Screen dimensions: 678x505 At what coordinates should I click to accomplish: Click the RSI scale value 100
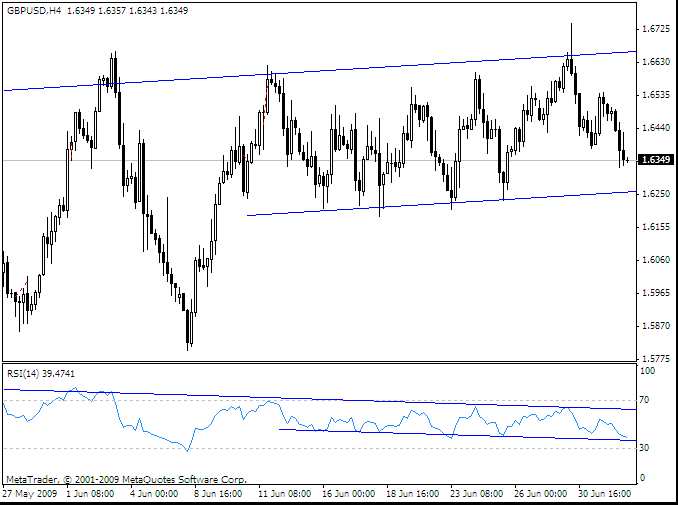(x=647, y=371)
